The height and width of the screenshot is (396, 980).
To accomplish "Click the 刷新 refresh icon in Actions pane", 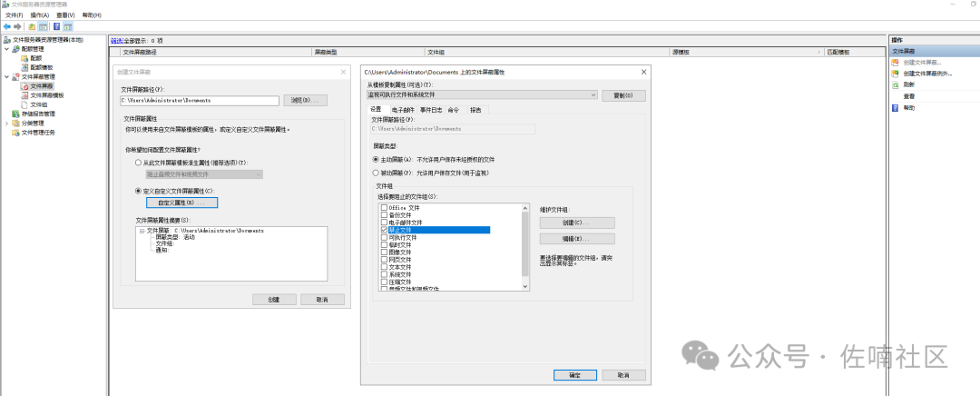I will (895, 84).
